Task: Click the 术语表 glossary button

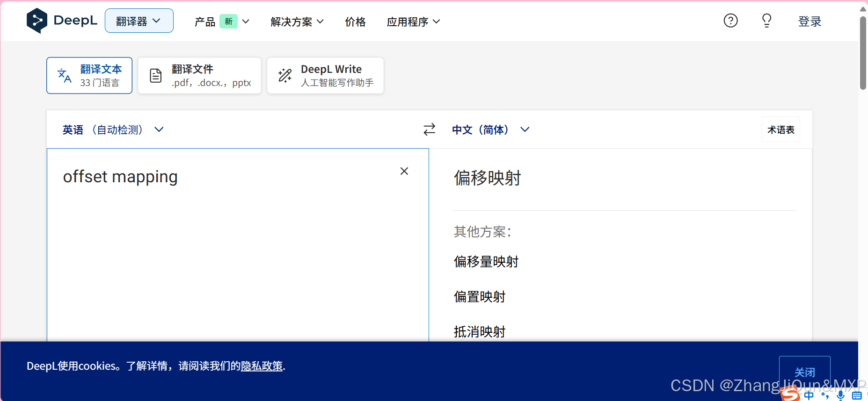Action: 781,129
